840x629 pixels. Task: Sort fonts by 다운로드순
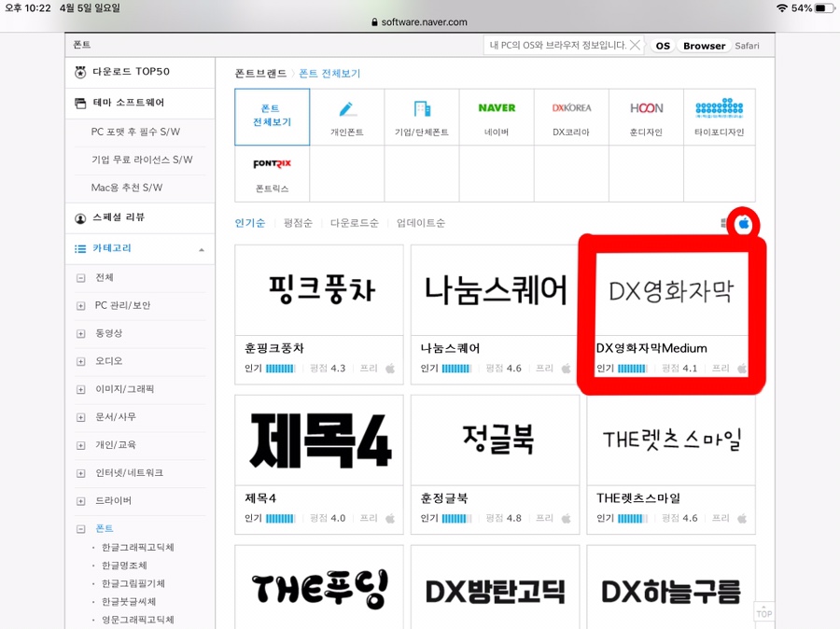click(354, 223)
